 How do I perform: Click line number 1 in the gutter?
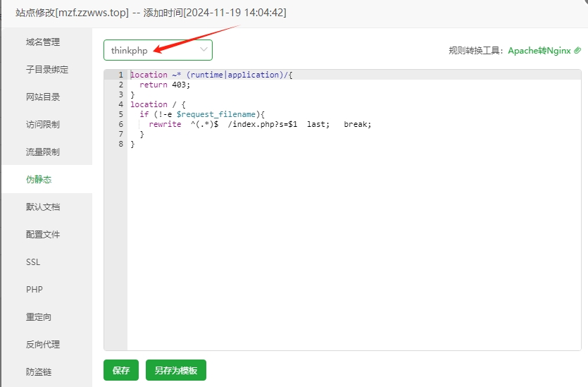click(x=120, y=75)
